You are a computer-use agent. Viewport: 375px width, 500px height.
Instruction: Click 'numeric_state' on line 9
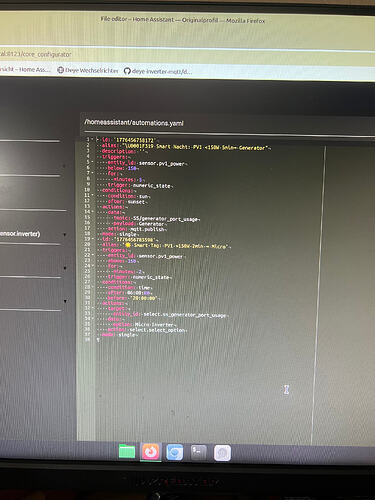(x=152, y=185)
